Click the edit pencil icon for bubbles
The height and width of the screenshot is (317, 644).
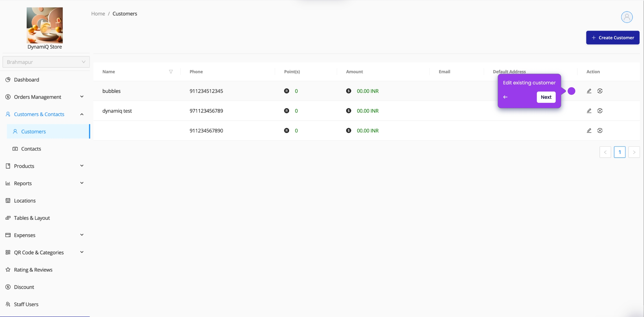click(x=589, y=91)
